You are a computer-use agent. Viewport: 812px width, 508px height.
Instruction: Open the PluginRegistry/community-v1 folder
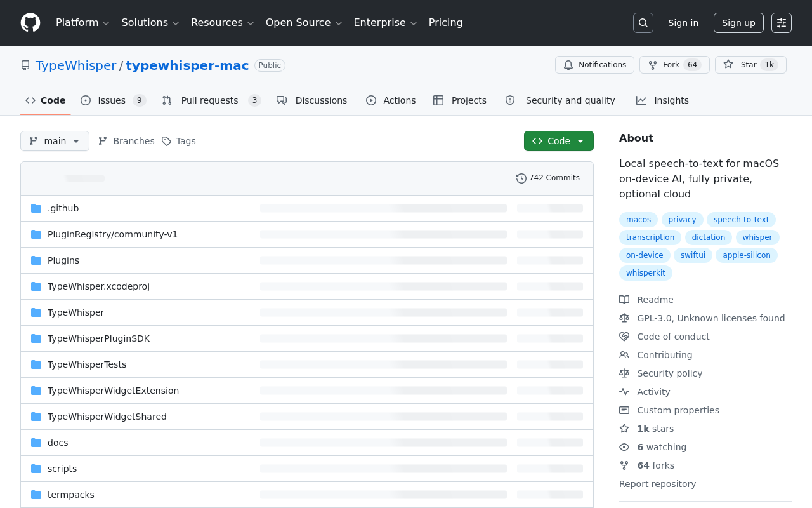click(112, 234)
